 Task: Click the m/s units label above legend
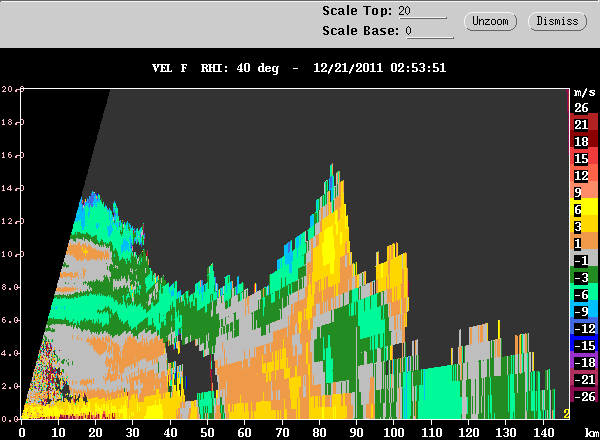coord(584,92)
